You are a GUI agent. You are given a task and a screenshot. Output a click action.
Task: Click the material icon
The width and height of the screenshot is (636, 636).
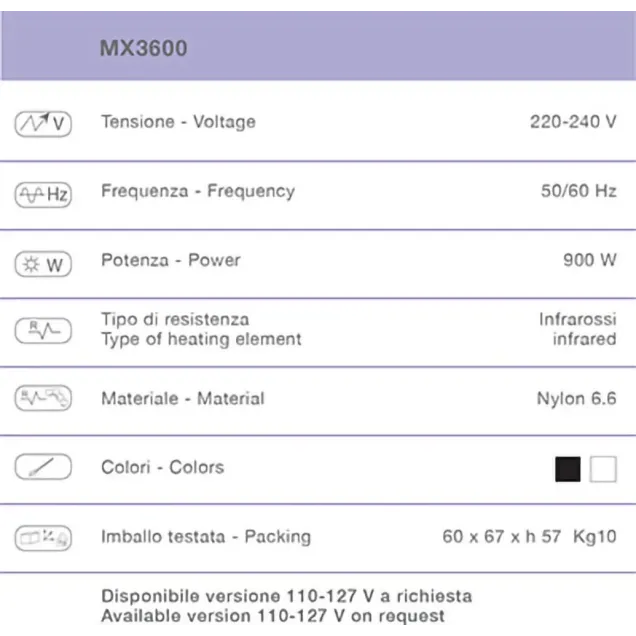pos(43,398)
